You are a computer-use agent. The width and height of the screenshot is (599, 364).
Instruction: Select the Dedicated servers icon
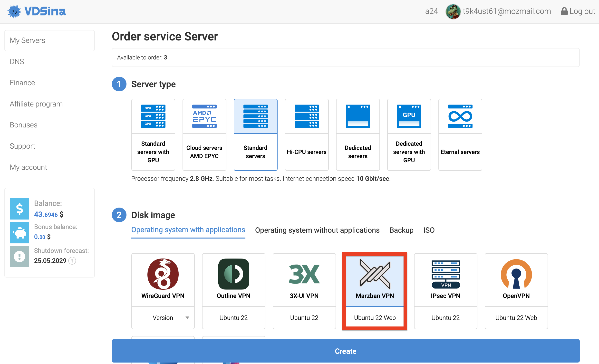click(x=358, y=116)
